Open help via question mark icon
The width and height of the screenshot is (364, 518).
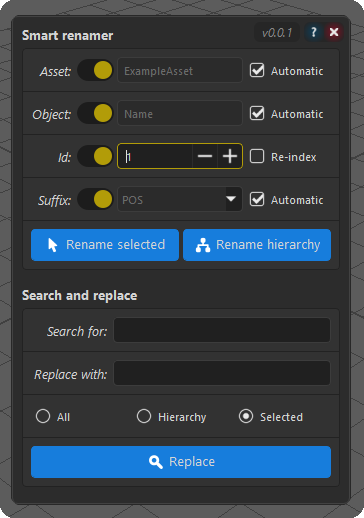(314, 32)
